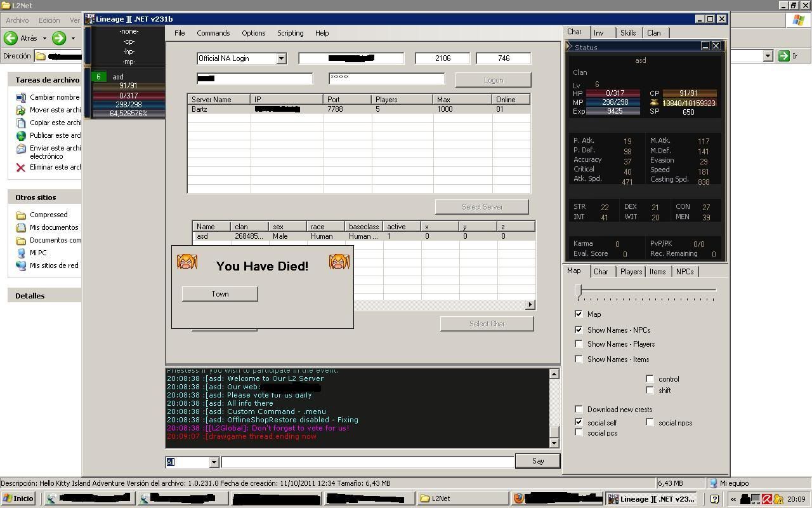Viewport: 812px width, 508px height.
Task: Click the map zoom slider handle
Action: point(578,290)
